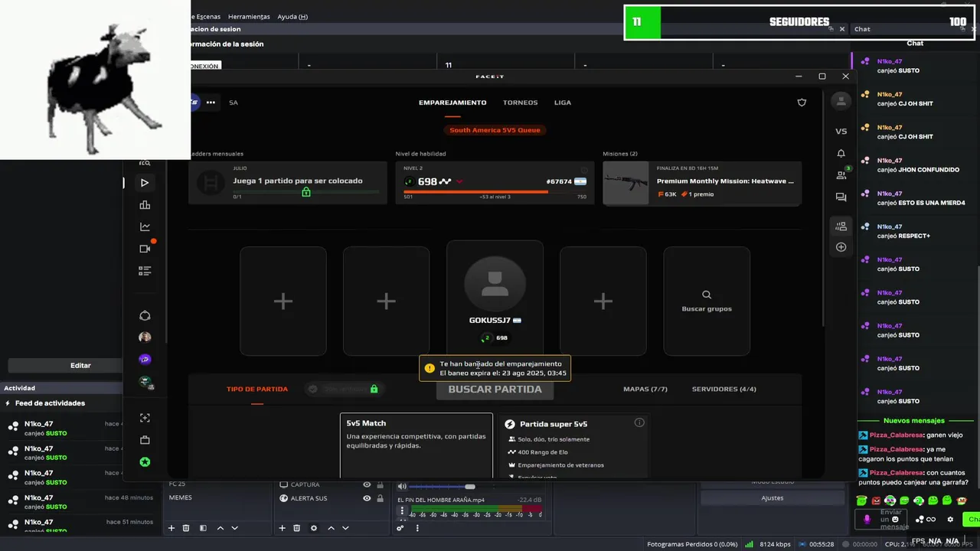Click the three-dots menu next to game logo

tap(211, 102)
